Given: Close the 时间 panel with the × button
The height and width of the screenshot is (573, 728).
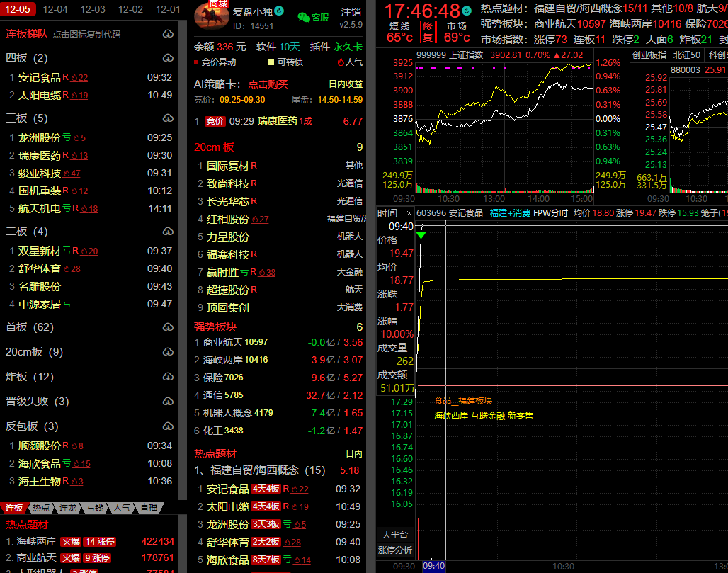Looking at the screenshot, I should pos(410,213).
